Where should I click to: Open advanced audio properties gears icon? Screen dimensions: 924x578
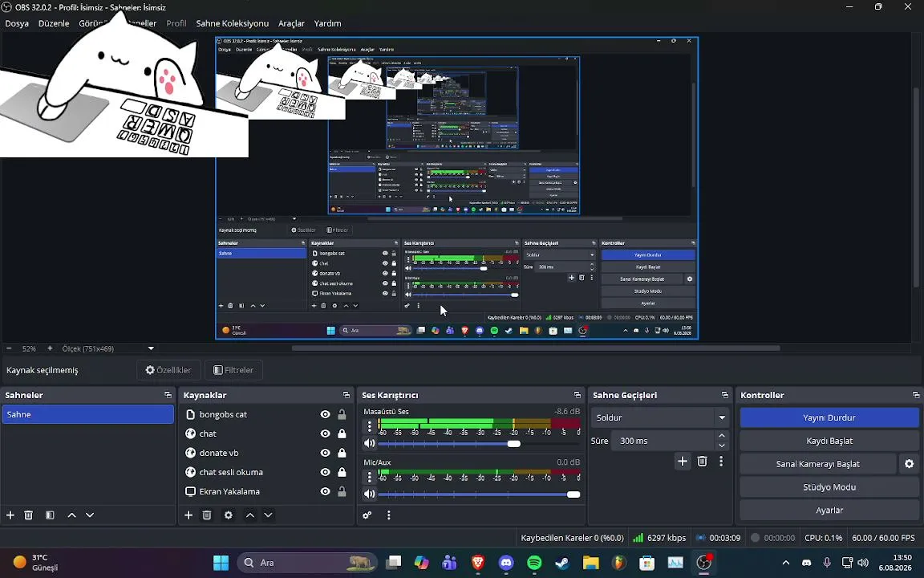pos(367,515)
